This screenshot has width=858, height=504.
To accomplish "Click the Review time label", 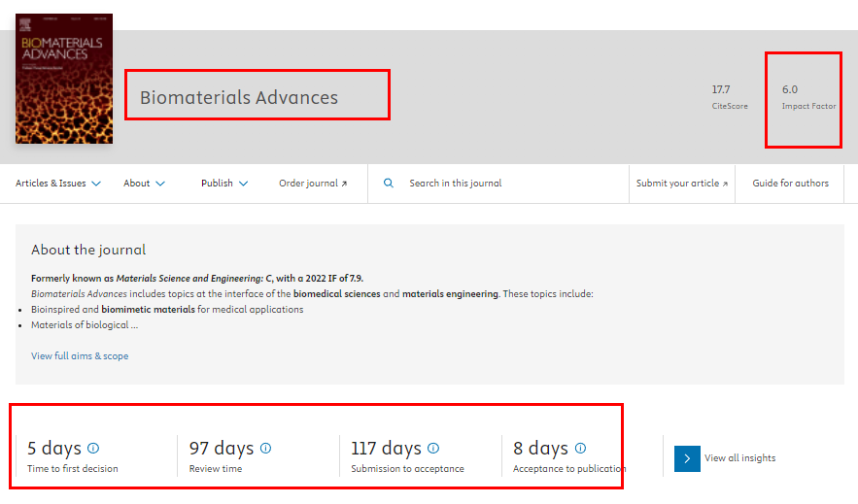I will (216, 468).
